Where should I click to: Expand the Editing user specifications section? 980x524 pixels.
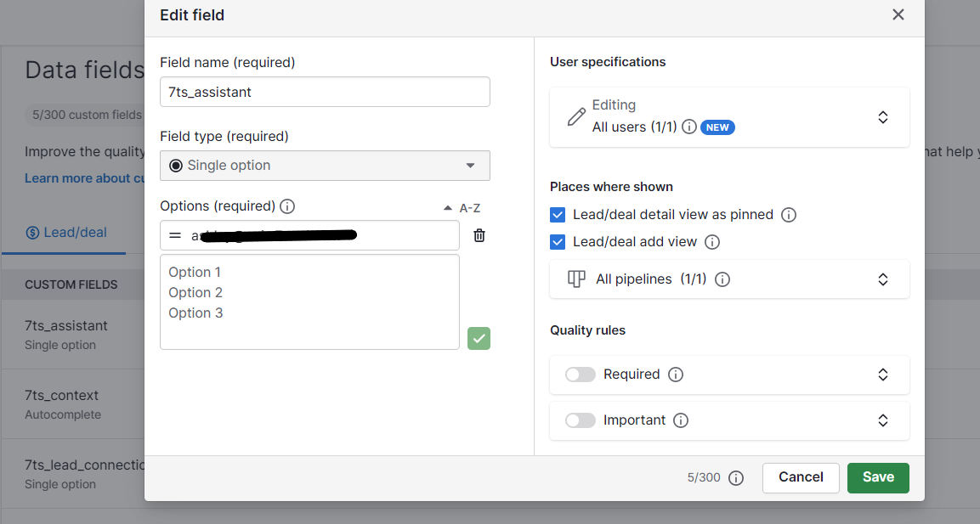[x=883, y=117]
